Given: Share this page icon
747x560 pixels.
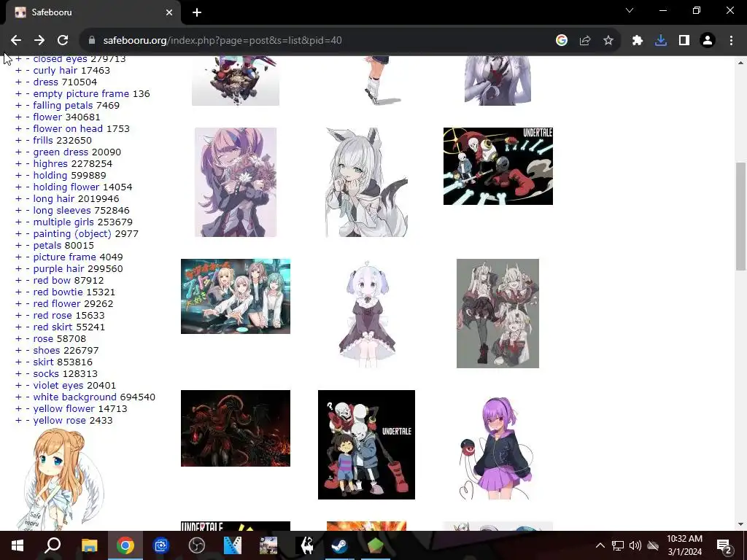Looking at the screenshot, I should (x=585, y=41).
